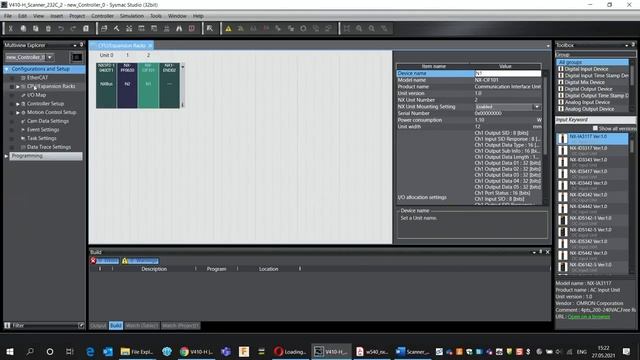Viewport: 640px width, 360px height.
Task: Open the Simulation menu
Action: point(131,16)
